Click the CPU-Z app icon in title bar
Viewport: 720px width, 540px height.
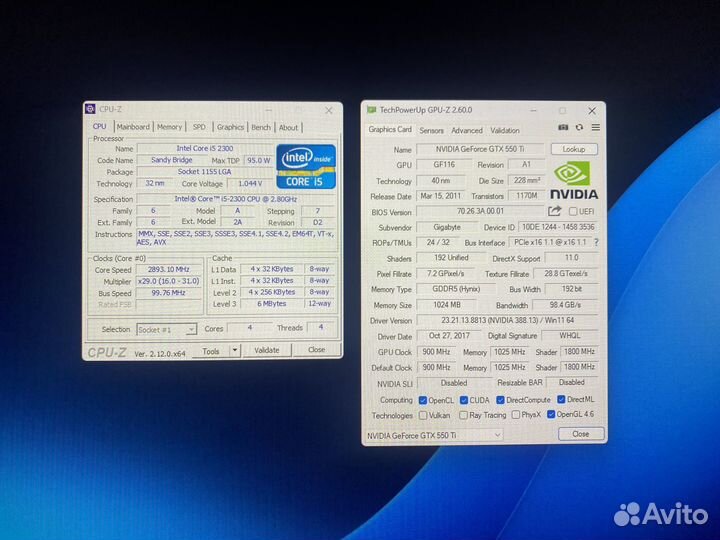90,109
